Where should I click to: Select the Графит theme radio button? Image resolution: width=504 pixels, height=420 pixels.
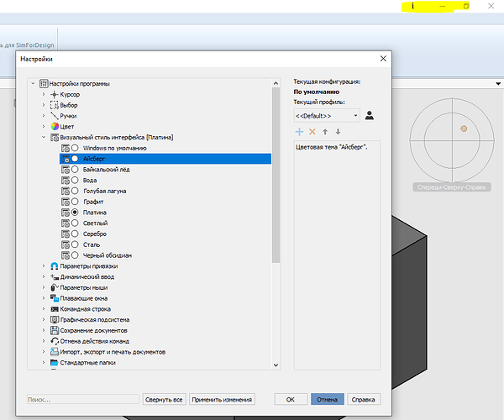click(x=75, y=202)
